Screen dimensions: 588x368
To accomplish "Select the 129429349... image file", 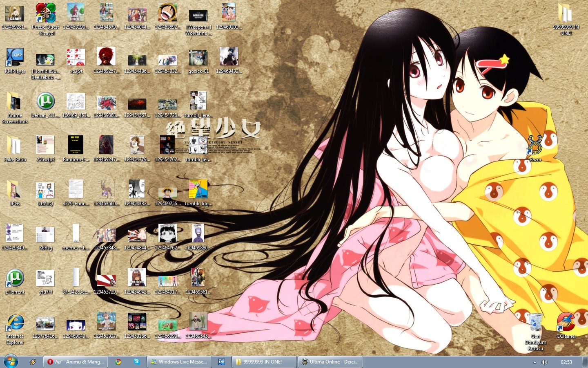I will click(x=15, y=233).
